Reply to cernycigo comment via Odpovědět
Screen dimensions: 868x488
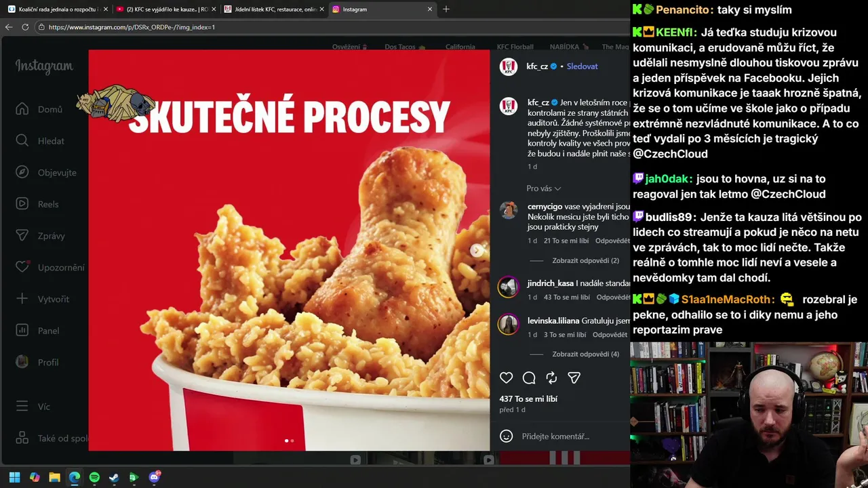(x=612, y=241)
